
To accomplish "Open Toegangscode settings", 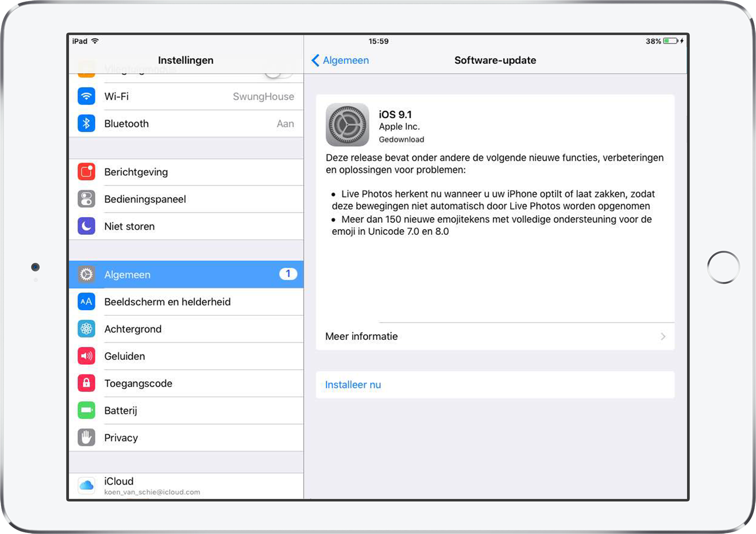I will [x=186, y=383].
